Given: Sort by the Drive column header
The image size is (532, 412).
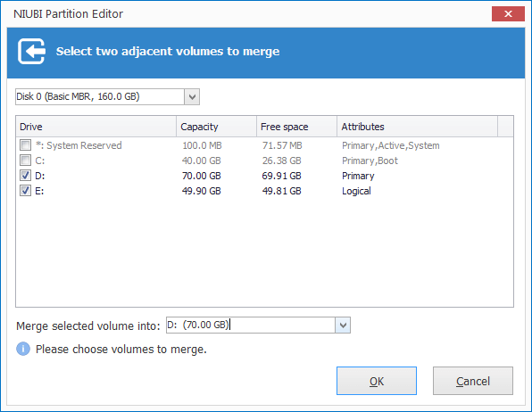Looking at the screenshot, I should coord(96,127).
